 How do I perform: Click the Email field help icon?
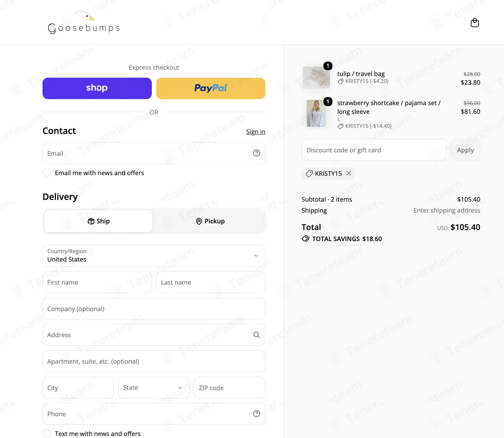point(257,153)
